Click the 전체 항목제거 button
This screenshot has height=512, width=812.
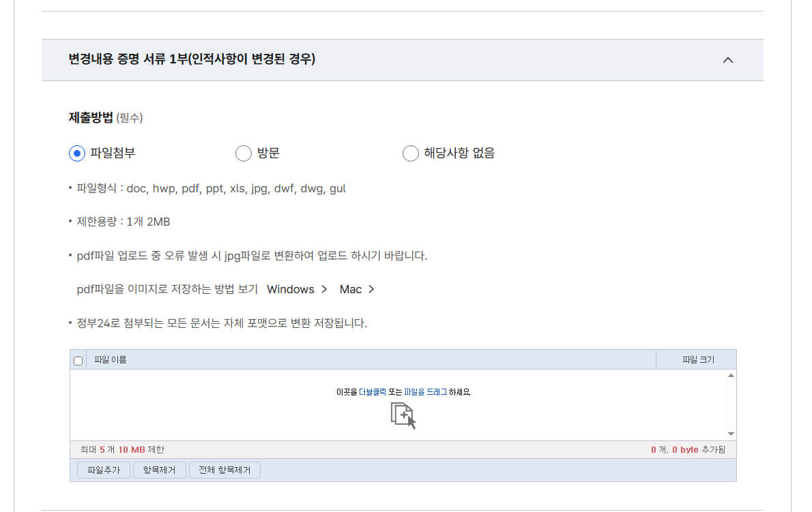tap(225, 470)
